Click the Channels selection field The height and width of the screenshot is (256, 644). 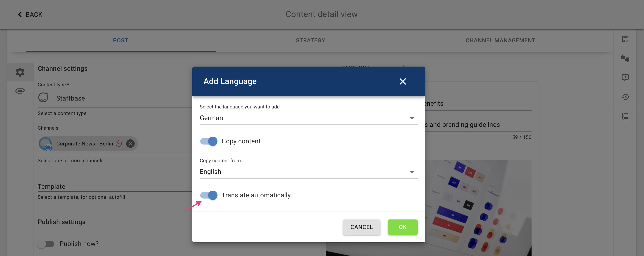pyautogui.click(x=115, y=144)
